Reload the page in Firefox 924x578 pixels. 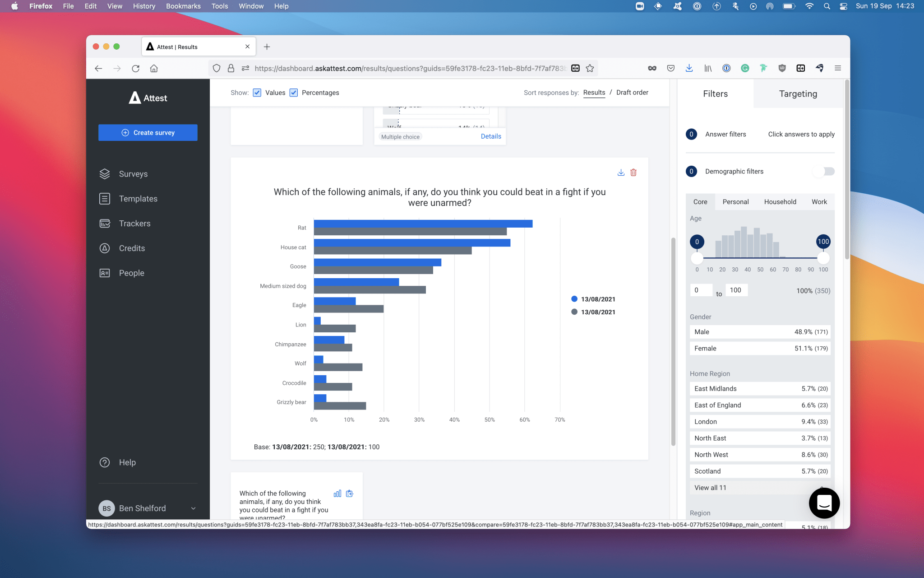click(135, 68)
